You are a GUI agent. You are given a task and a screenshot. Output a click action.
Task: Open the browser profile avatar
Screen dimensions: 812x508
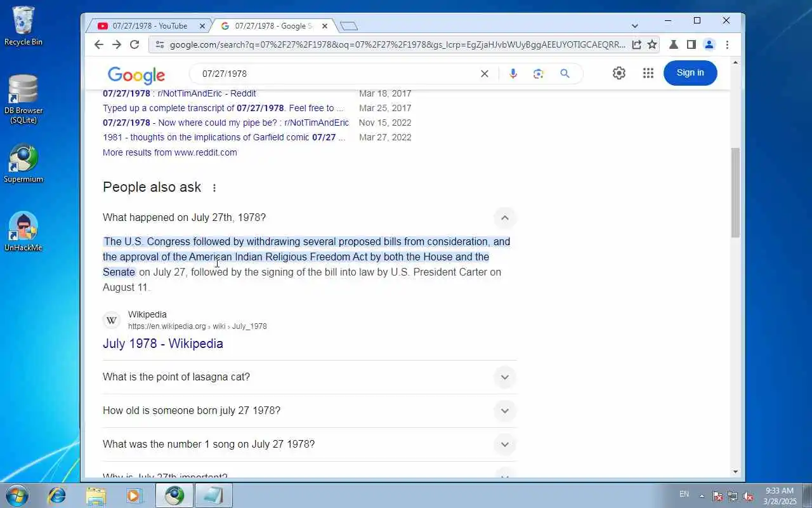click(709, 44)
